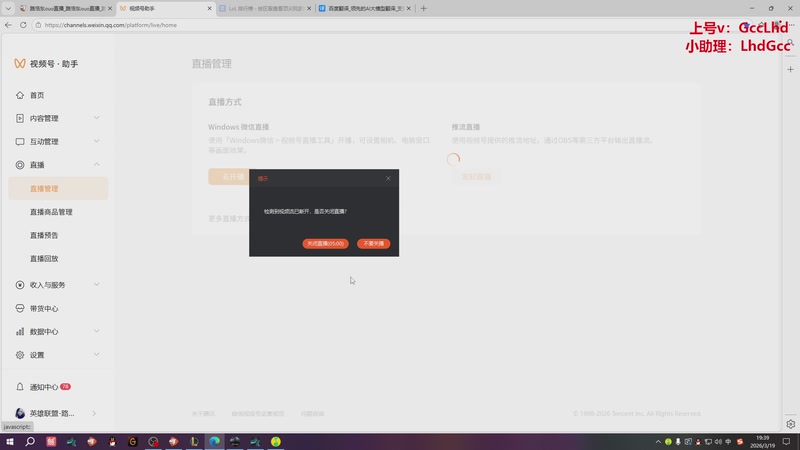This screenshot has width=800, height=450.
Task: Click the 关于腾讯 footer link
Action: click(204, 413)
